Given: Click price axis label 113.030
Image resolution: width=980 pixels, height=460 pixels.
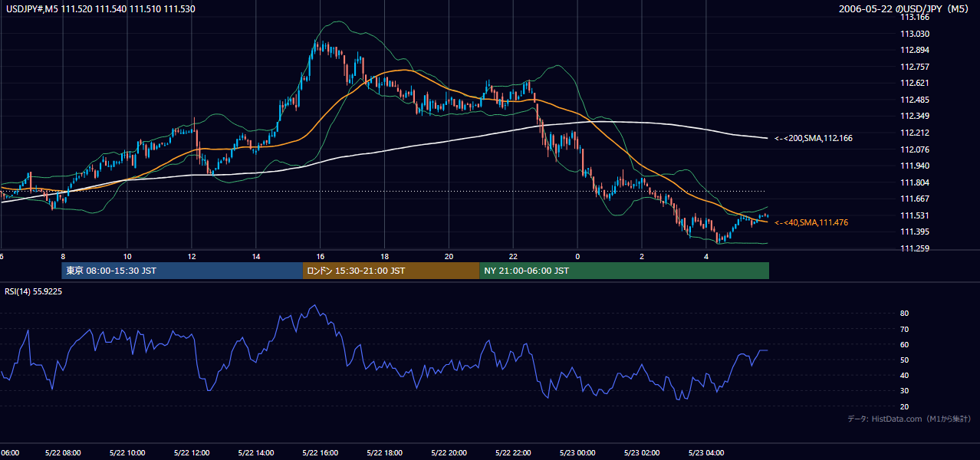Looking at the screenshot, I should point(914,34).
